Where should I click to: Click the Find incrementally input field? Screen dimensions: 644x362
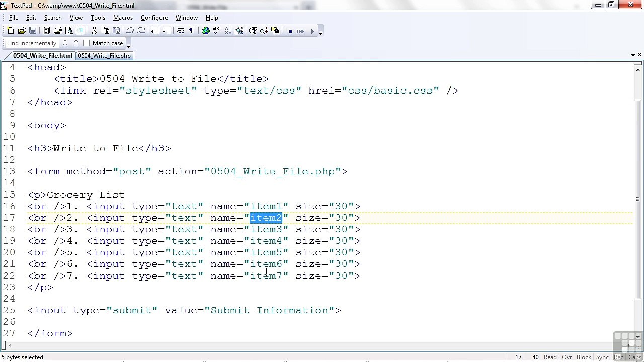[x=32, y=43]
